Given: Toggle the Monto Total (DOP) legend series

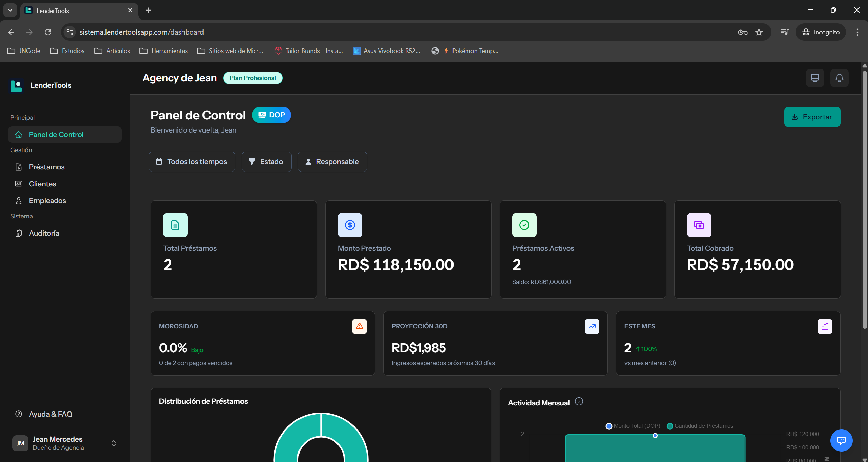Looking at the screenshot, I should tap(633, 426).
